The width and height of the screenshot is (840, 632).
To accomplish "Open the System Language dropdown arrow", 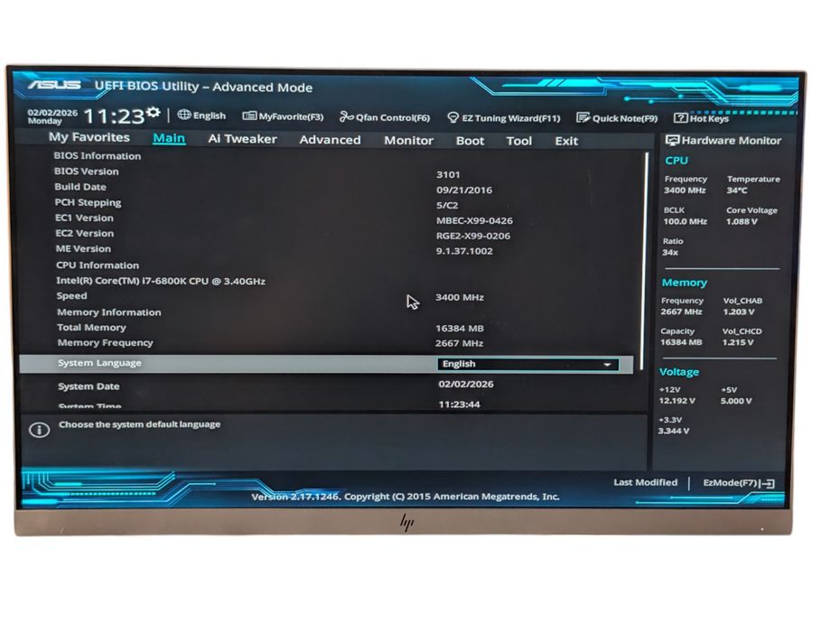I will [607, 364].
